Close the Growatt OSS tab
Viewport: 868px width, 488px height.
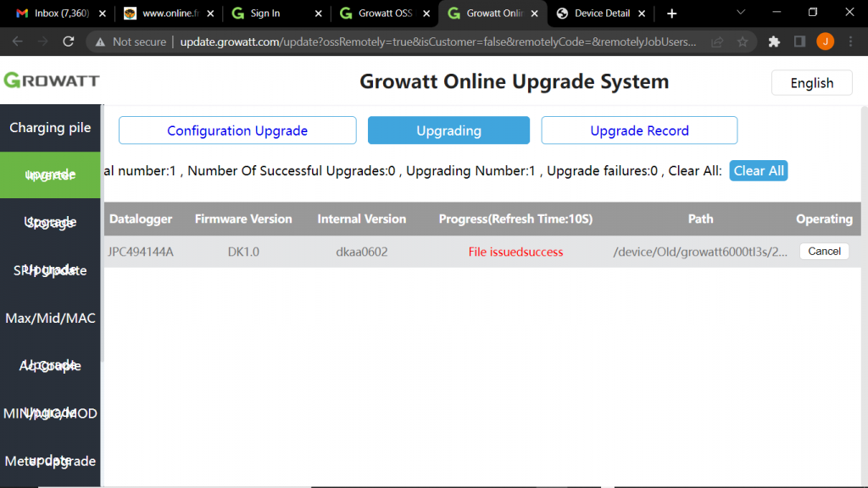coord(426,14)
